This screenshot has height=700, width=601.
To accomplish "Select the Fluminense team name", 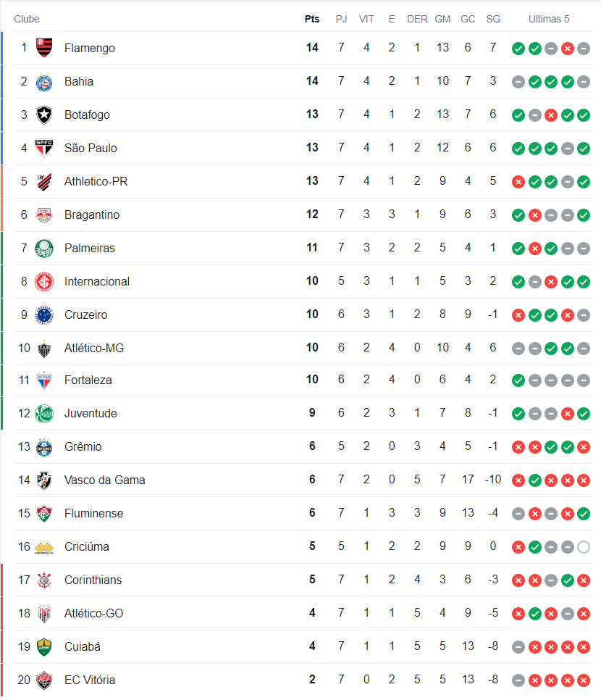I will 93,513.
